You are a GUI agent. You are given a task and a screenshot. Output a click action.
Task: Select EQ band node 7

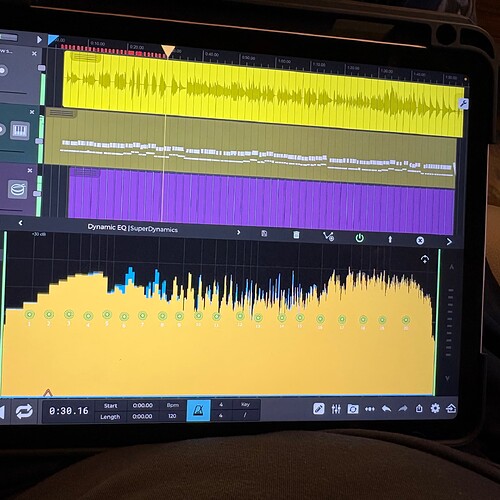click(x=143, y=315)
